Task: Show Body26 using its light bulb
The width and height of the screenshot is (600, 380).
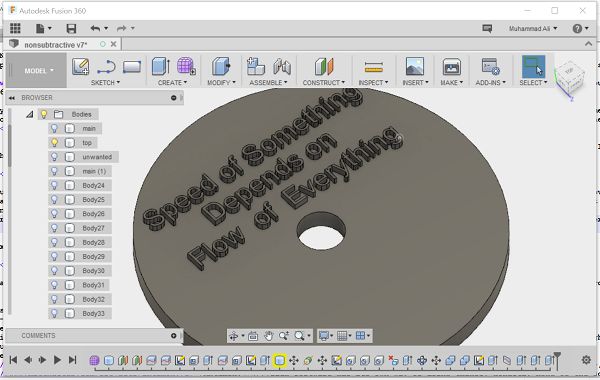Action: click(x=54, y=214)
